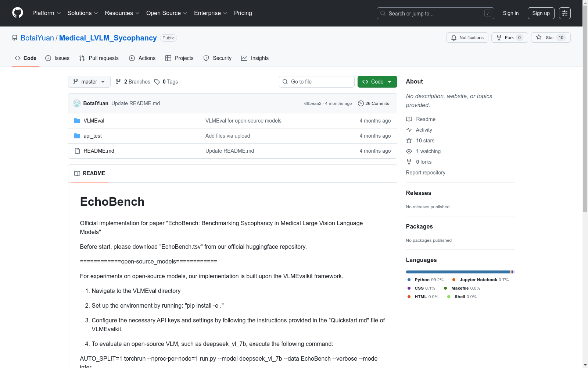Open the Issues tab
The width and height of the screenshot is (588, 368).
(x=57, y=58)
